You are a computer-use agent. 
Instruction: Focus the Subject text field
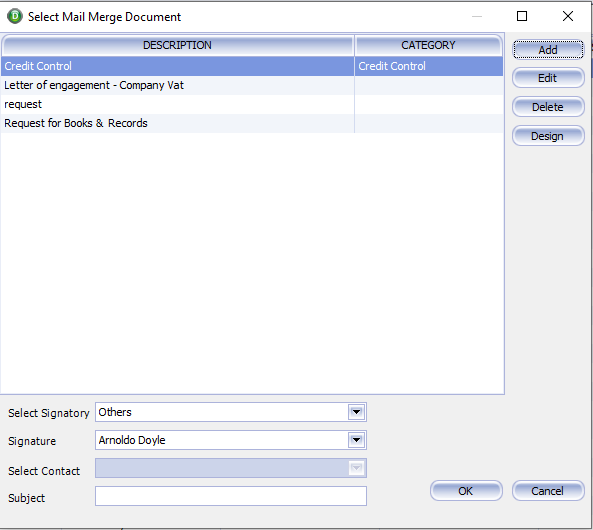pyautogui.click(x=231, y=496)
